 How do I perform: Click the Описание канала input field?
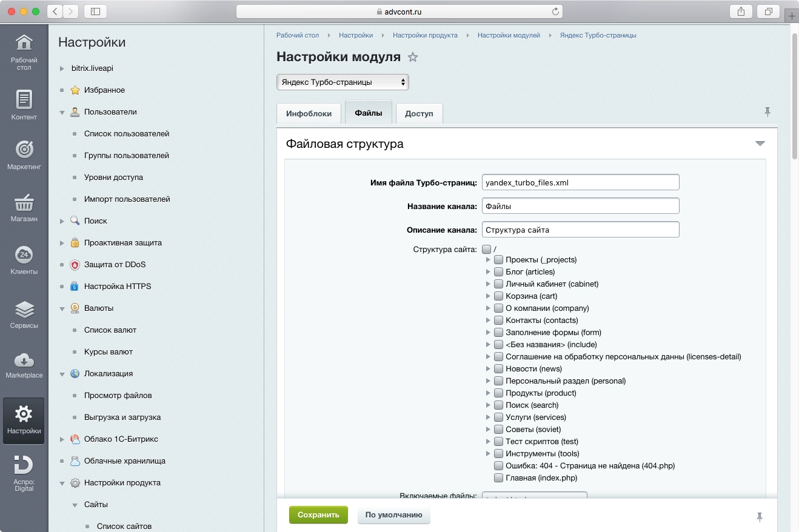coord(581,230)
